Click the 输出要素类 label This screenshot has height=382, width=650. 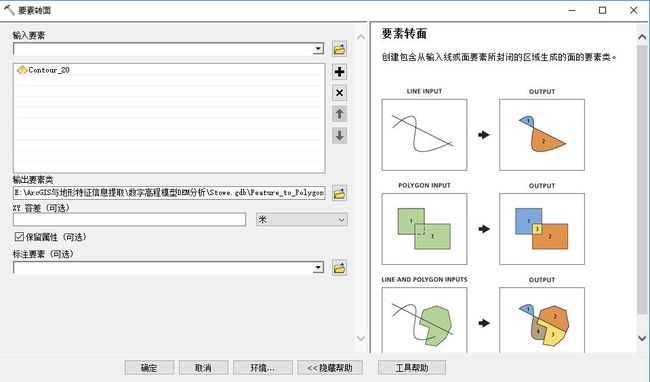pos(33,179)
